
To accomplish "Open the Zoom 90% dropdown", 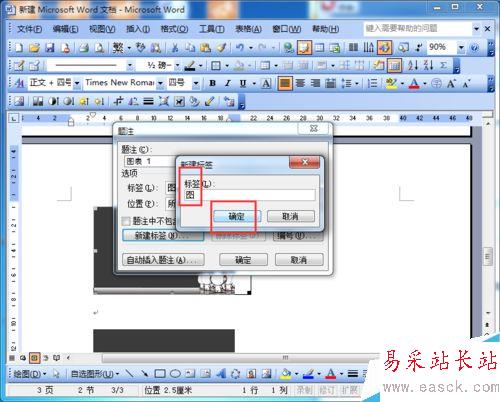I will (461, 48).
